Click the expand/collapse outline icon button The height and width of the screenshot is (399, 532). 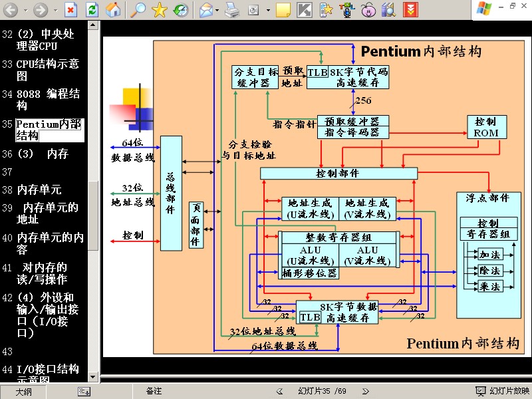point(84,392)
